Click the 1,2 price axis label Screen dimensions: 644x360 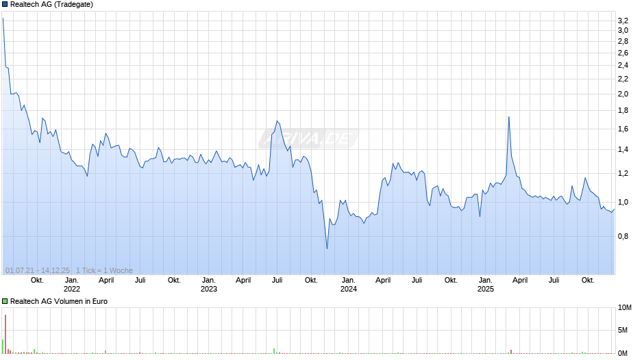pyautogui.click(x=623, y=173)
